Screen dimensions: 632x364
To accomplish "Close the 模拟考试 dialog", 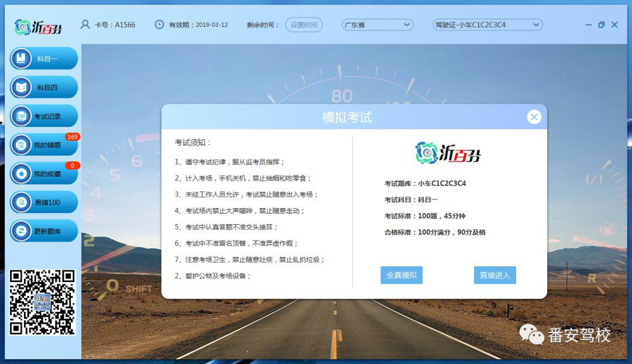I will click(534, 117).
